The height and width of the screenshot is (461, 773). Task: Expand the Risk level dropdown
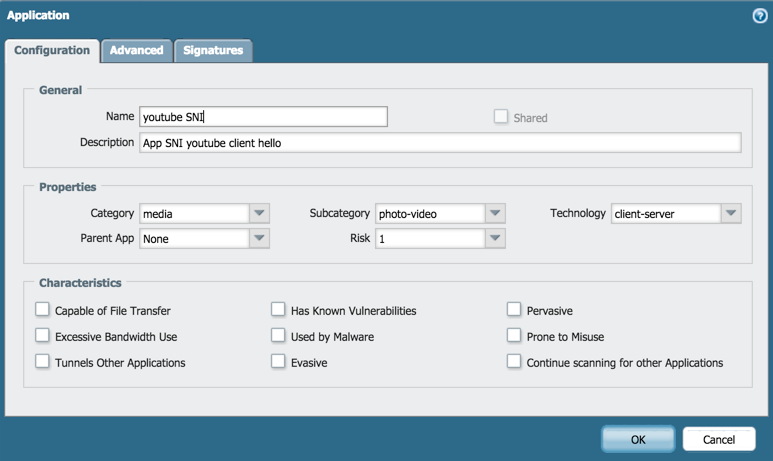495,239
